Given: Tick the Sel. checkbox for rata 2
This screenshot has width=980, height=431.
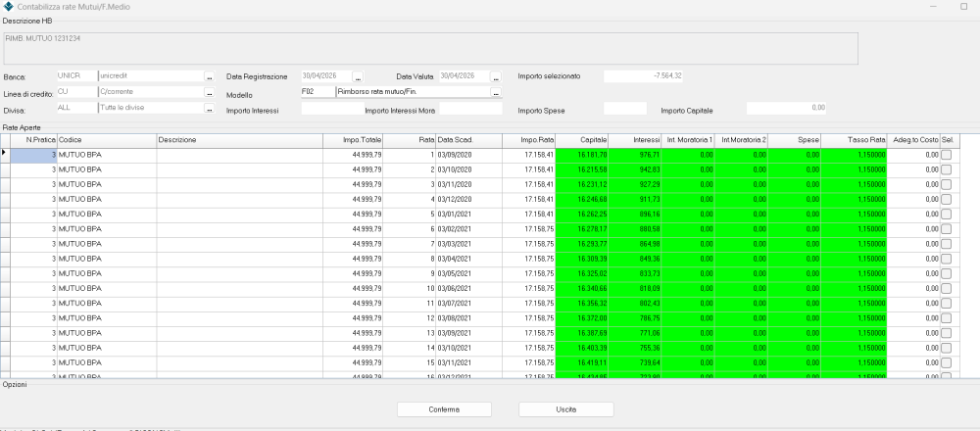Looking at the screenshot, I should click(946, 169).
